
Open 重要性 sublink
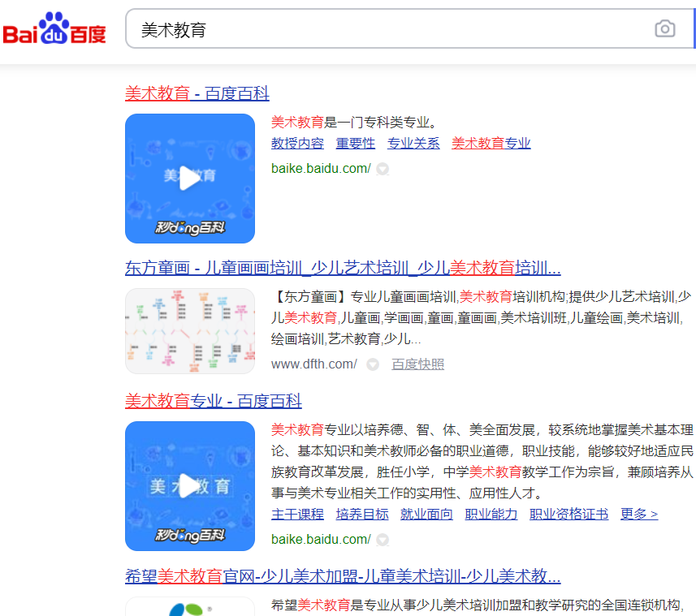[355, 143]
